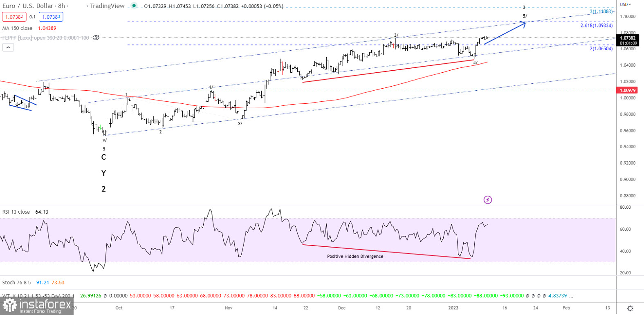
Task: Open the USD currency dropdown
Action: pos(626,4)
